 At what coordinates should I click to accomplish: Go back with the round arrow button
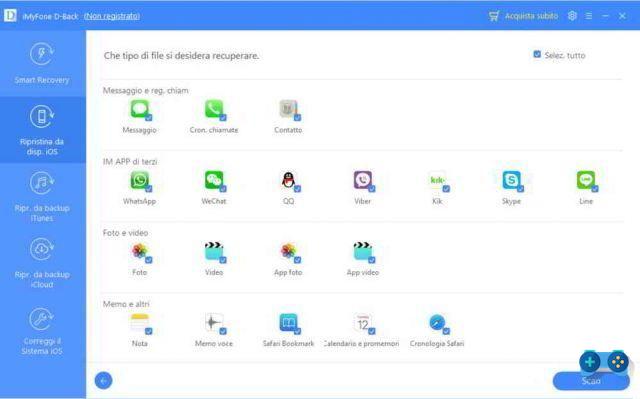point(103,381)
